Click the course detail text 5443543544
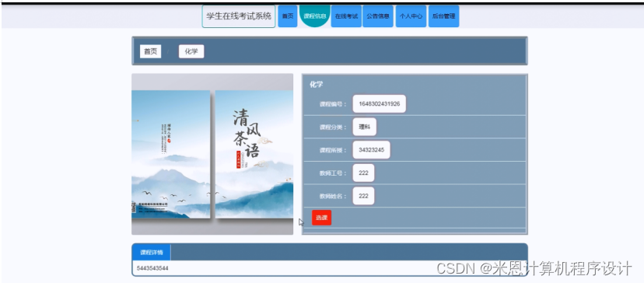The image size is (644, 283). tap(152, 268)
